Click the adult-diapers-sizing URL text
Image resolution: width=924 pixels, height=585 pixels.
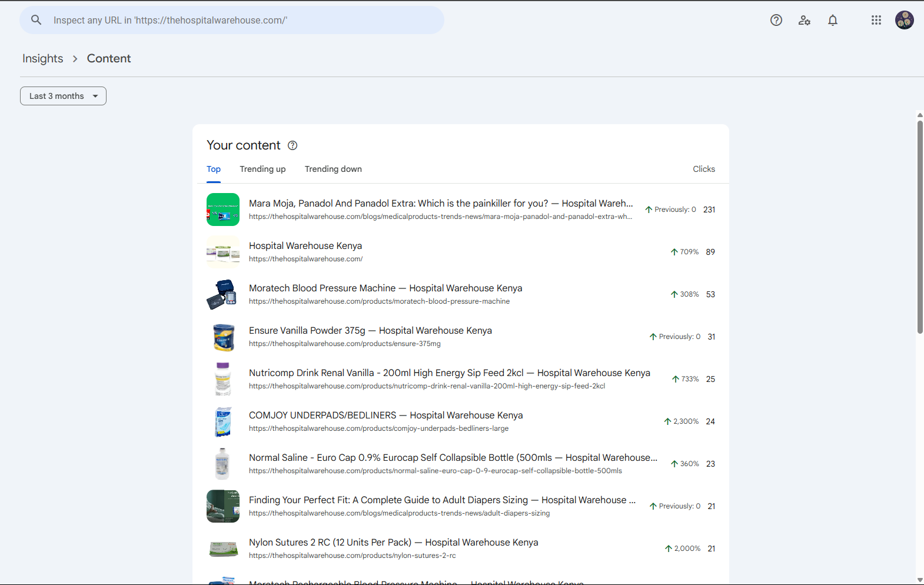tap(399, 513)
